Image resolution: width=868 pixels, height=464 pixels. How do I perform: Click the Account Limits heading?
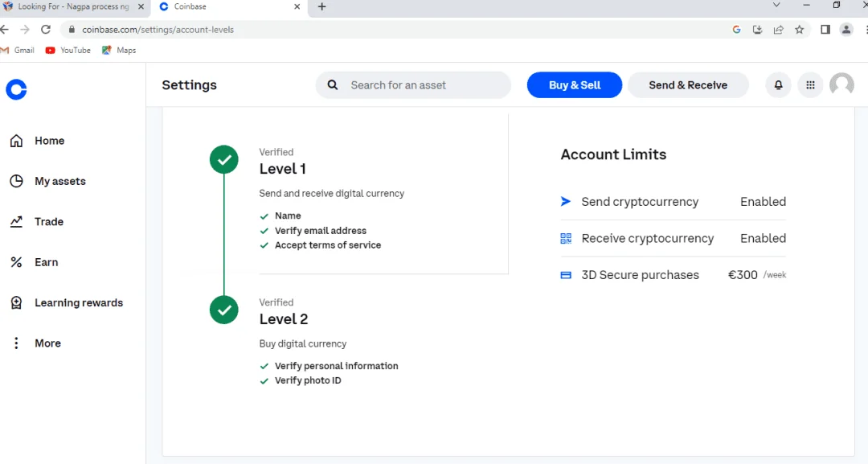[x=613, y=154]
